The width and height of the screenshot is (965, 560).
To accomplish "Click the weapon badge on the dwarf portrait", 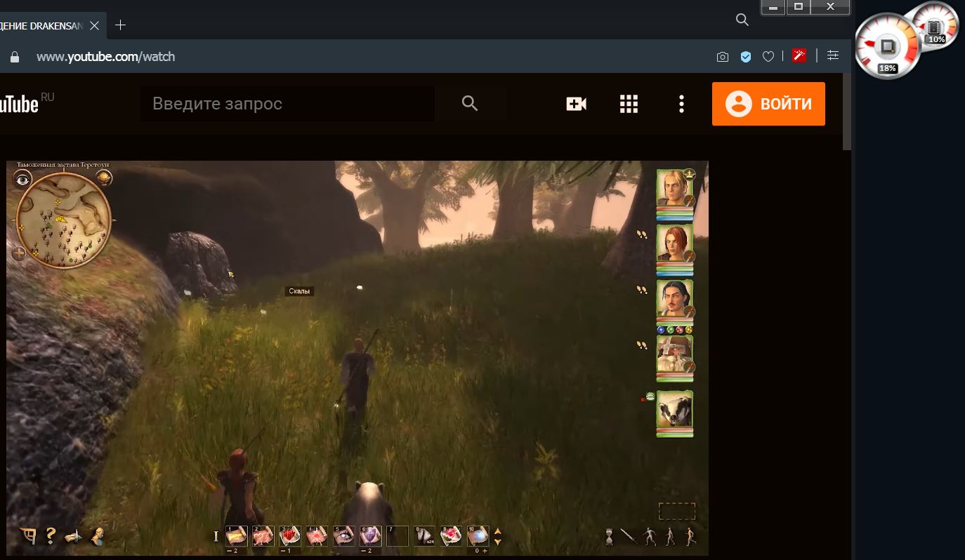I will click(690, 367).
